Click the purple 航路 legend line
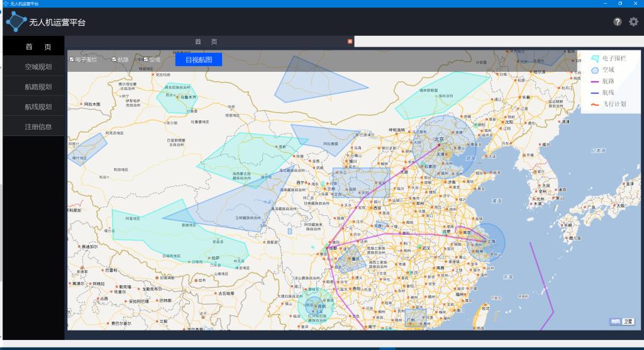 click(594, 81)
